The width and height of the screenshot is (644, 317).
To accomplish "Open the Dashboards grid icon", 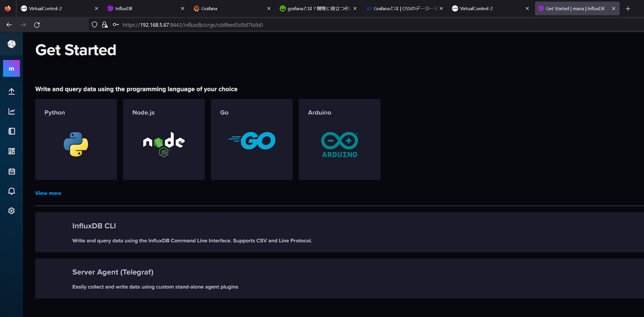I will pos(12,151).
